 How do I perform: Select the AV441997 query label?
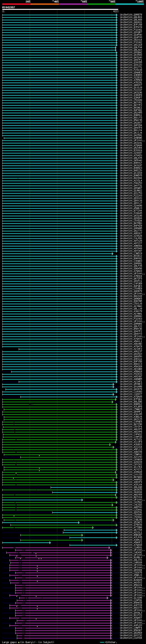[x=8, y=7]
